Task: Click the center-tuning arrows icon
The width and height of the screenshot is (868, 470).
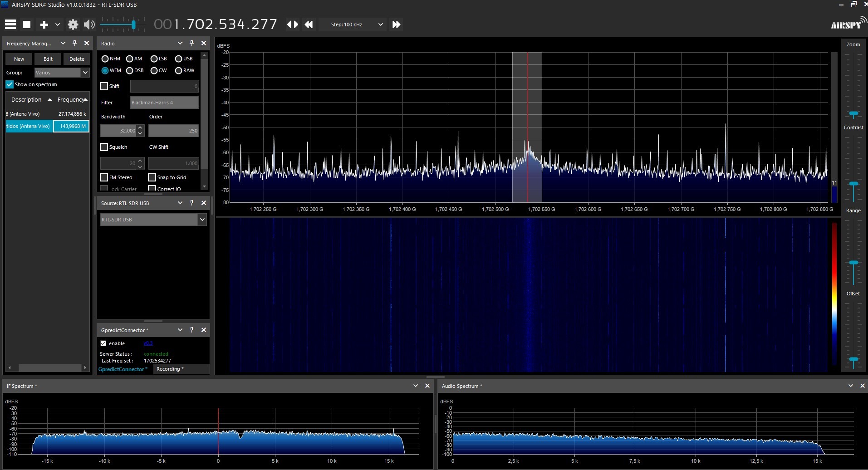Action: (x=293, y=24)
